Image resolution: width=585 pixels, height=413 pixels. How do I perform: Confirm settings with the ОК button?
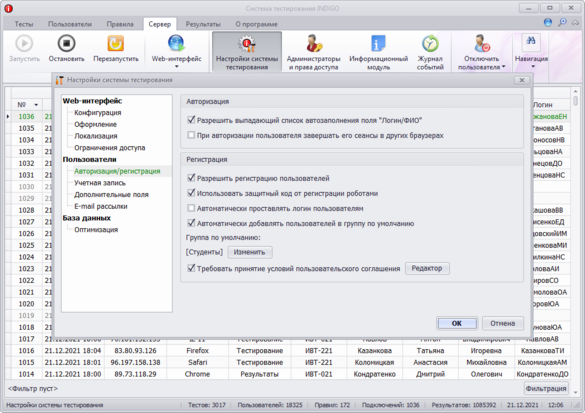pyautogui.click(x=457, y=323)
